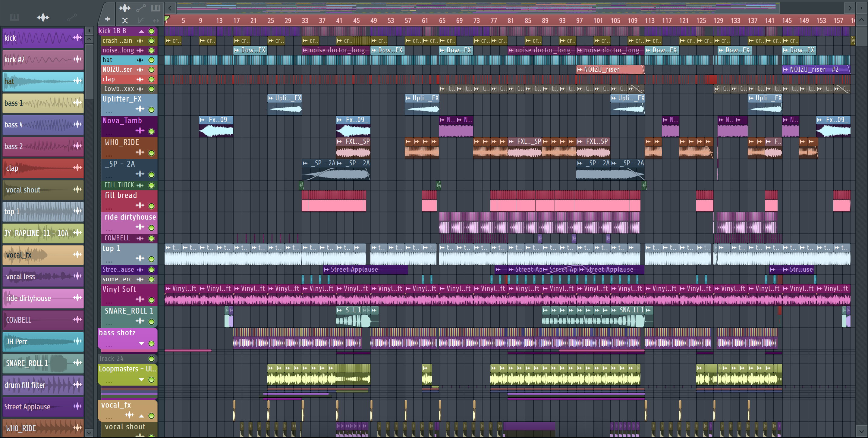
Task: Click the X crossfade icon in the playlist header
Action: tap(125, 20)
